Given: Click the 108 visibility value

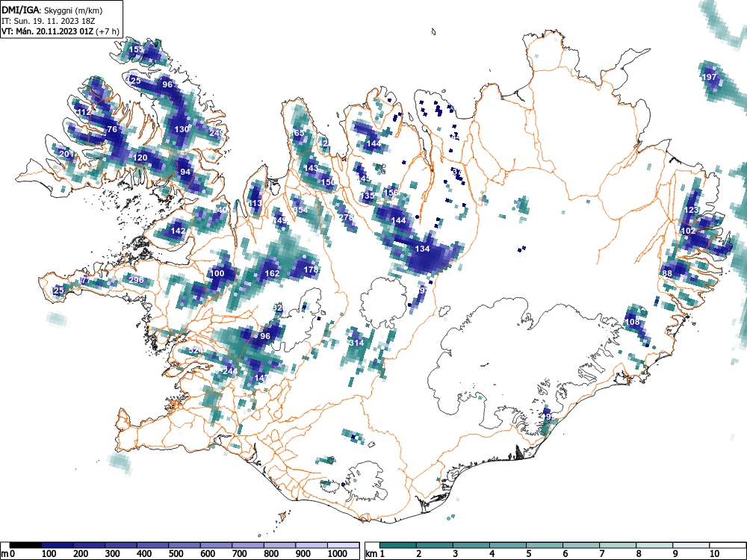Looking at the screenshot, I should coord(632,321).
